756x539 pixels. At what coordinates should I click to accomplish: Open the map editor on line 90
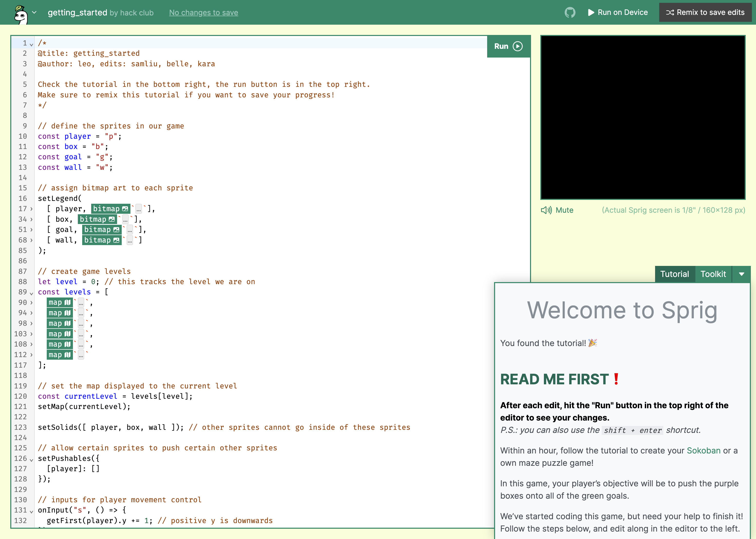click(60, 302)
